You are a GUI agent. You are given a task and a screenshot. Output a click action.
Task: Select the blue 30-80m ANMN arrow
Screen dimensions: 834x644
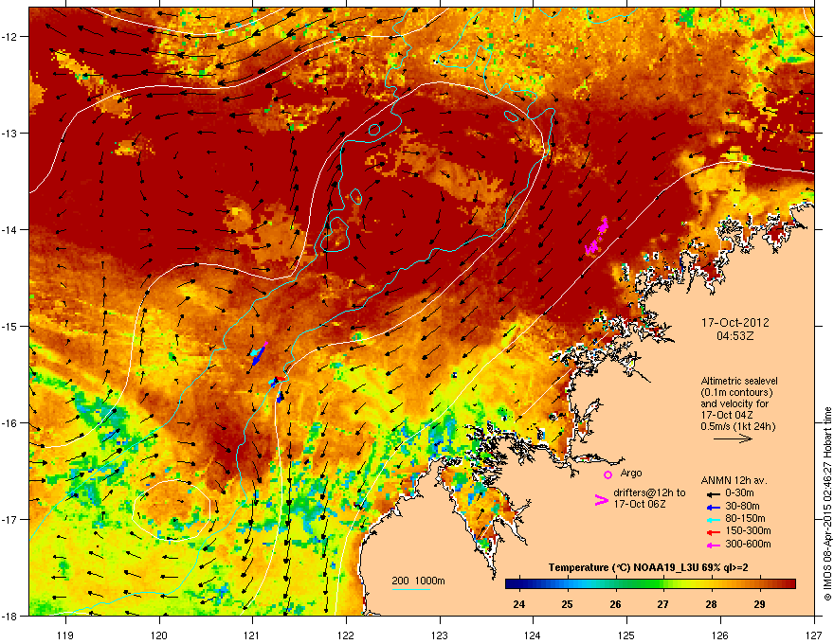(714, 507)
